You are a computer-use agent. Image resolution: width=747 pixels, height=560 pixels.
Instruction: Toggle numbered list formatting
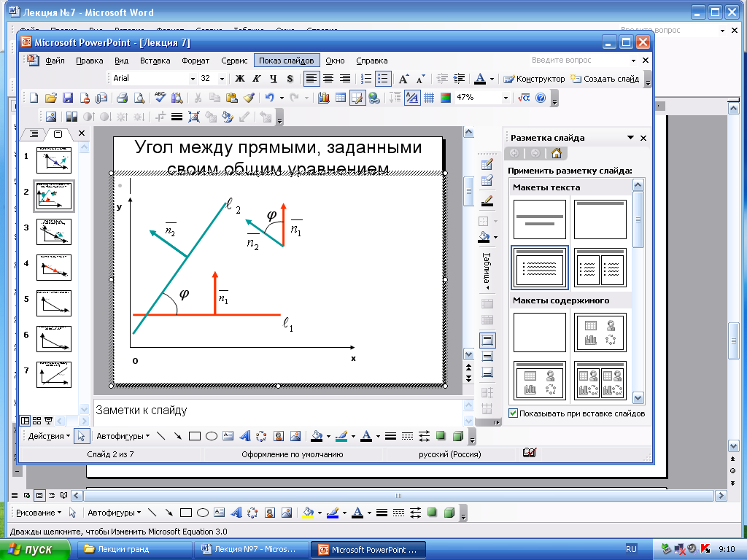pyautogui.click(x=366, y=79)
